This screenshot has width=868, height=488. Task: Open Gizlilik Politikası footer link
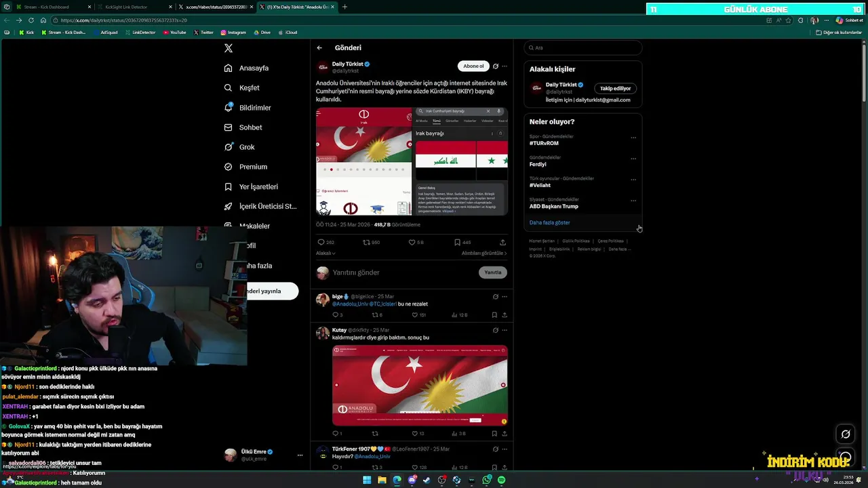tap(576, 241)
